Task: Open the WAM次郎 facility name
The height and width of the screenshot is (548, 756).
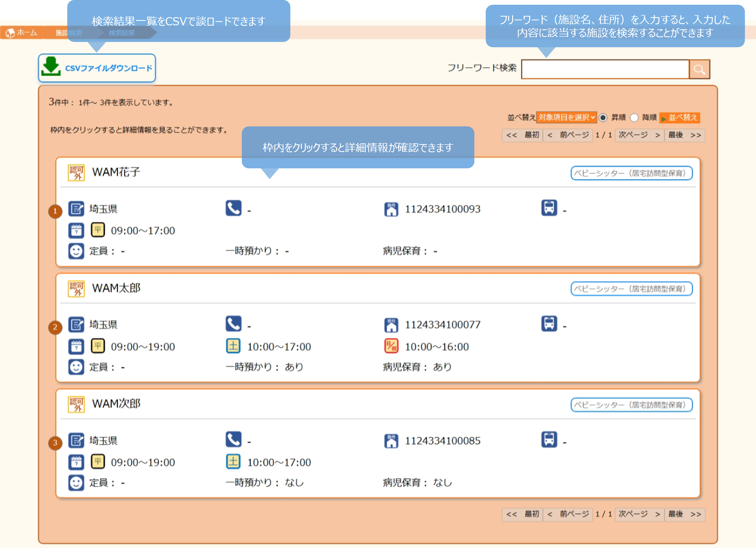Action: 116,404
